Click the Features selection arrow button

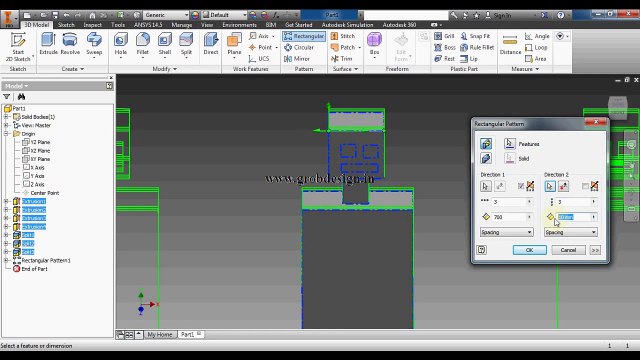click(x=509, y=144)
